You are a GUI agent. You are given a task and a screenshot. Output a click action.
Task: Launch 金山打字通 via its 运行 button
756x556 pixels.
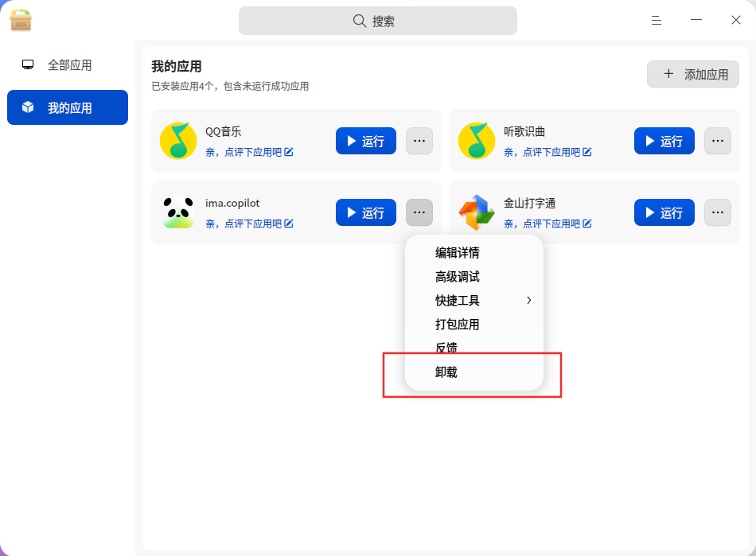point(664,212)
